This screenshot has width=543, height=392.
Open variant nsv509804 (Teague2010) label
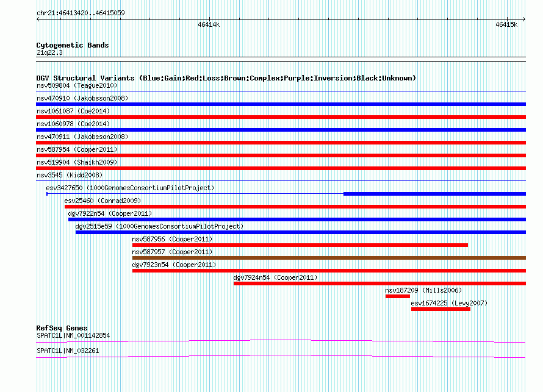(x=77, y=85)
